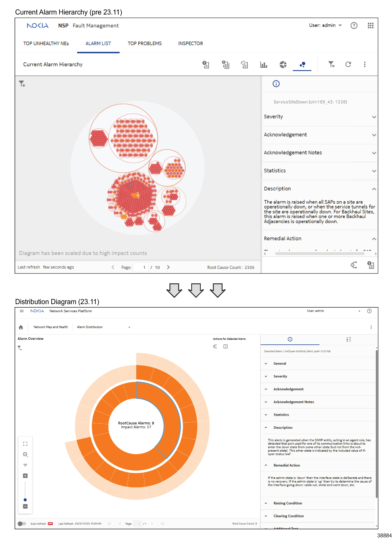Open the User: admin dropdown in Fault Management
This screenshot has height=539, width=392.
325,25
